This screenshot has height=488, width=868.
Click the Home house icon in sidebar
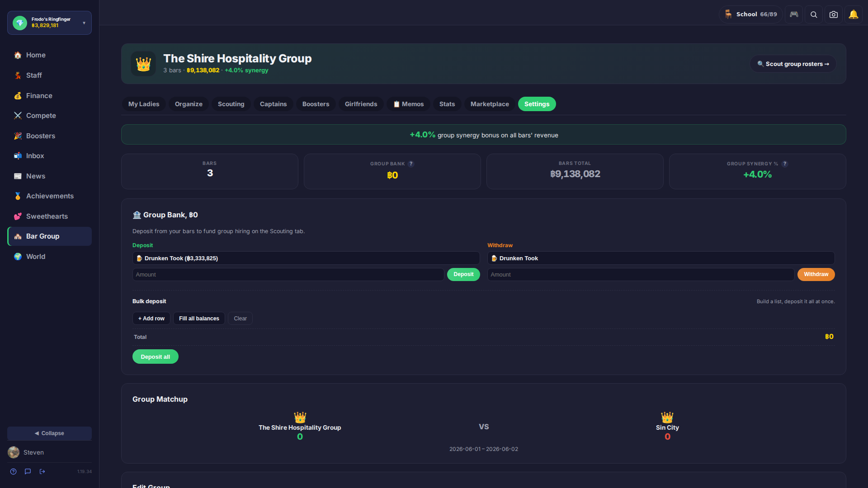[x=18, y=55]
